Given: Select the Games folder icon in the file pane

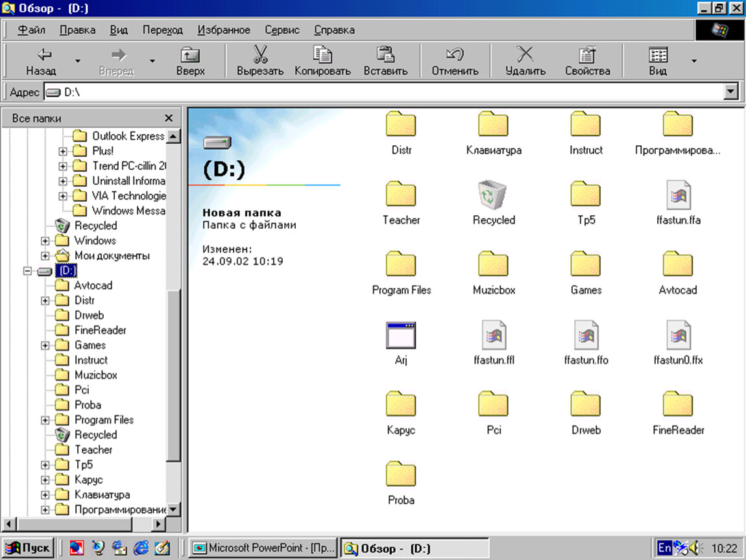Looking at the screenshot, I should click(x=586, y=264).
